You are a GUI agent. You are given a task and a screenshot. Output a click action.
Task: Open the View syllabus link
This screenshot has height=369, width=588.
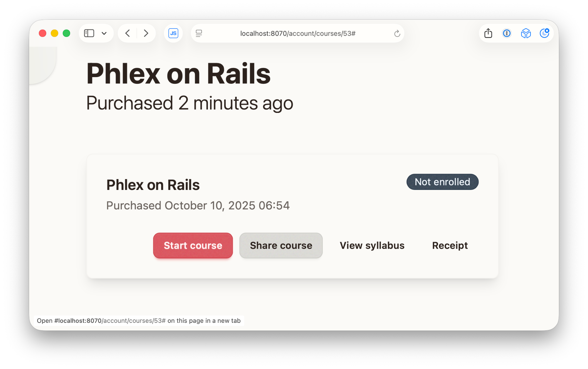372,246
